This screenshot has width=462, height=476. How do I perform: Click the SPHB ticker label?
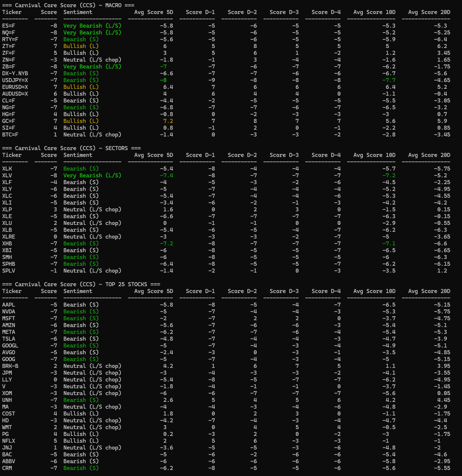click(x=9, y=264)
